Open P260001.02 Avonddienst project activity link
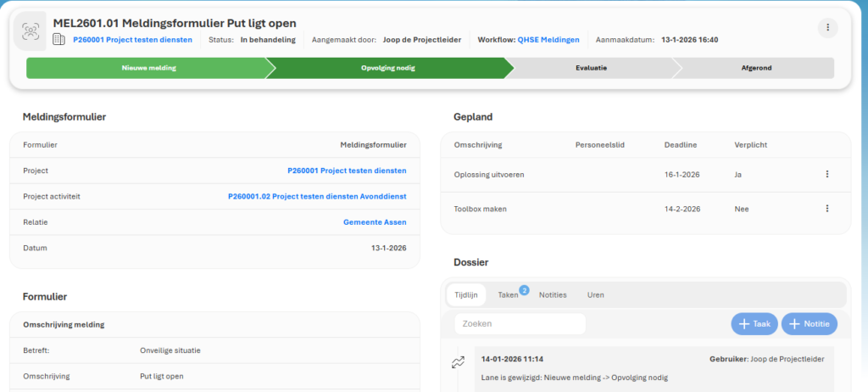 (317, 196)
